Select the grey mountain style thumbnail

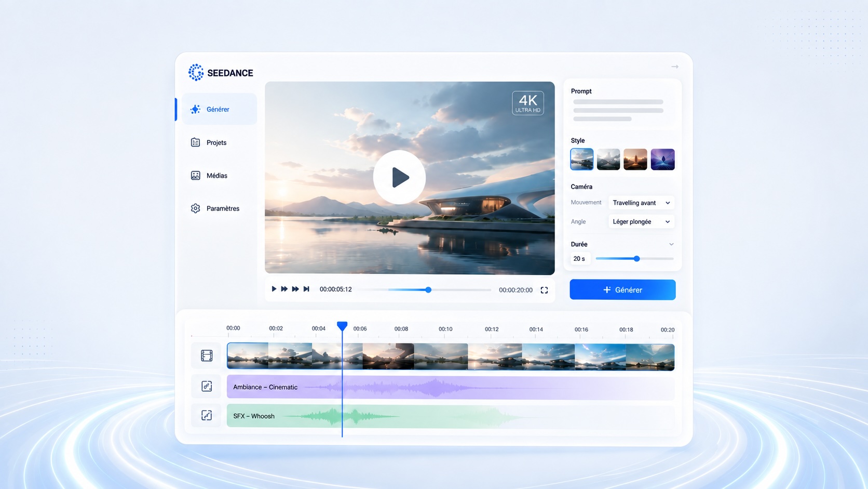(608, 159)
